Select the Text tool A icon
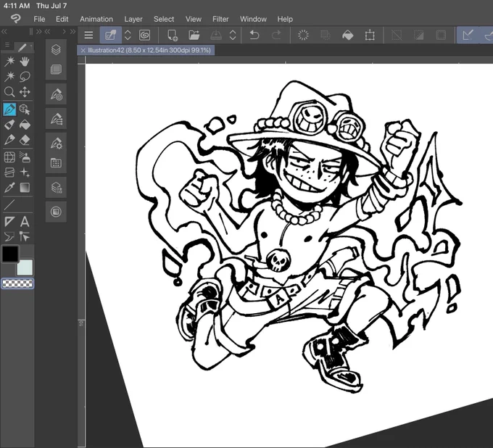The width and height of the screenshot is (493, 448). coord(25,222)
